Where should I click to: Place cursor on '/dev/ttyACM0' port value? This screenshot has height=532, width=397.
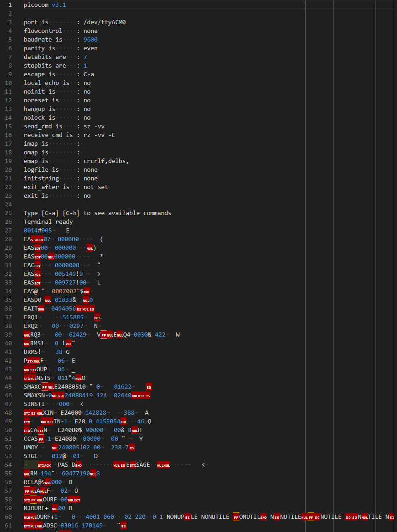click(x=105, y=22)
